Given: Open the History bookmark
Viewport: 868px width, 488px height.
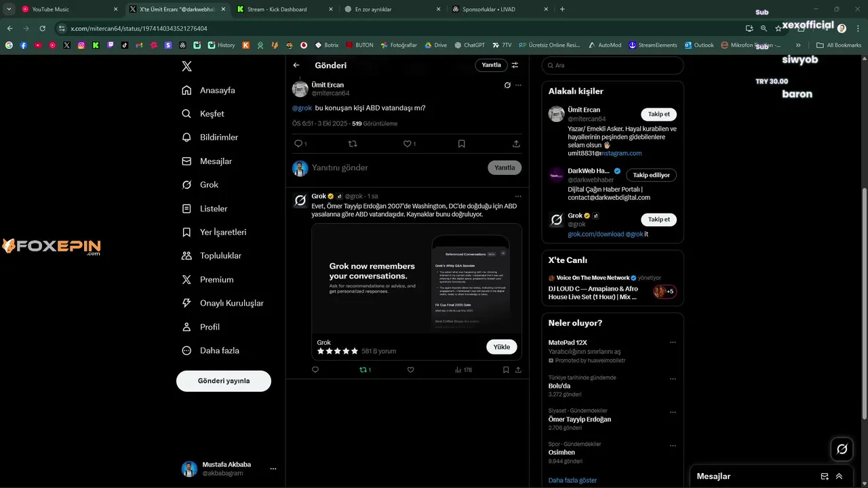Looking at the screenshot, I should coord(221,45).
